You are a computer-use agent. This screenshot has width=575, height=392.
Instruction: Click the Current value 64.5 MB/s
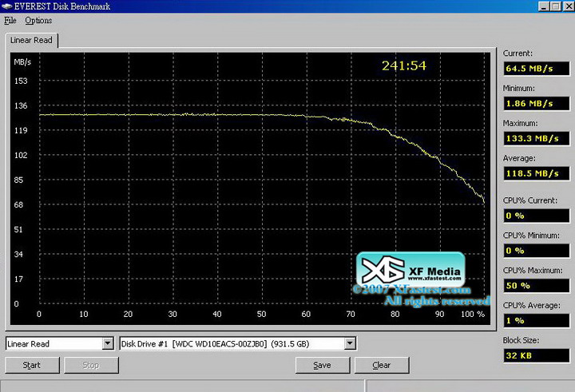pyautogui.click(x=537, y=69)
